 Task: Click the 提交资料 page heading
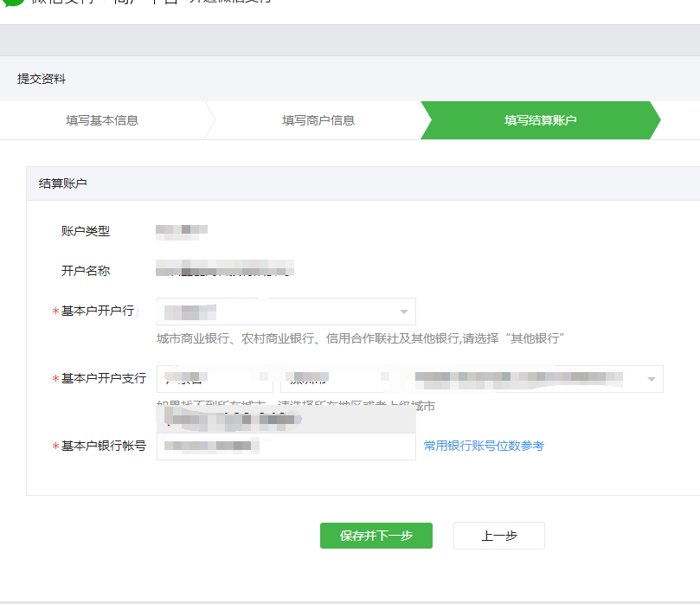[x=42, y=79]
